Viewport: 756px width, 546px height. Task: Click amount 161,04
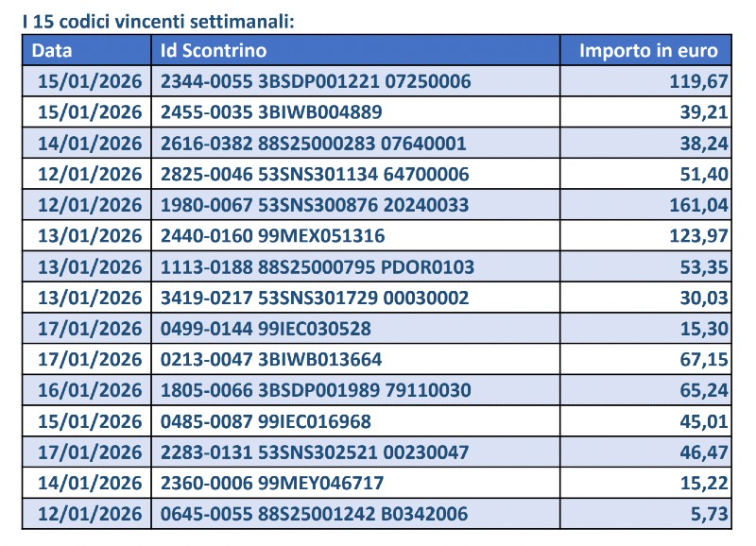tap(698, 205)
